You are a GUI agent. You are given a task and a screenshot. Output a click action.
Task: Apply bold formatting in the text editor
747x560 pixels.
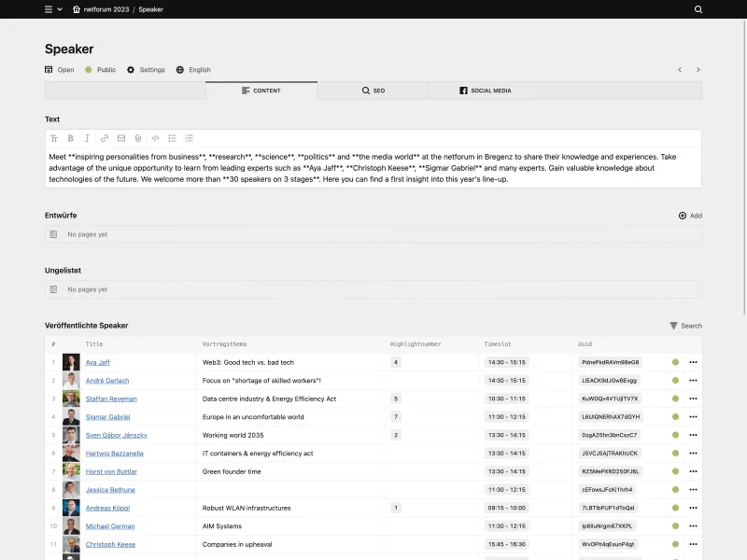(70, 137)
